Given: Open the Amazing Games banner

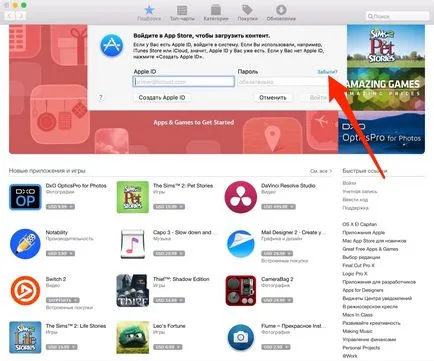Looking at the screenshot, I should [386, 89].
